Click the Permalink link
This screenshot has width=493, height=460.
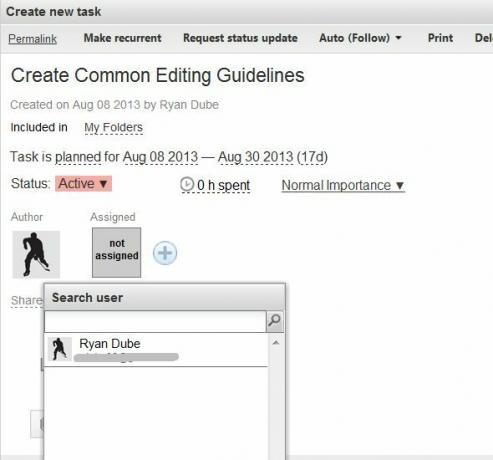click(x=32, y=39)
